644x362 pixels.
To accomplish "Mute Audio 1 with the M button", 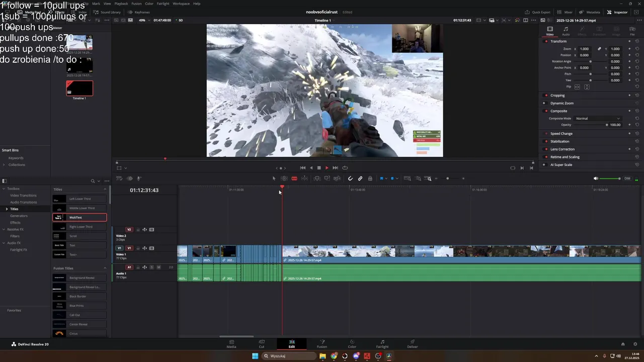I will pos(158,267).
